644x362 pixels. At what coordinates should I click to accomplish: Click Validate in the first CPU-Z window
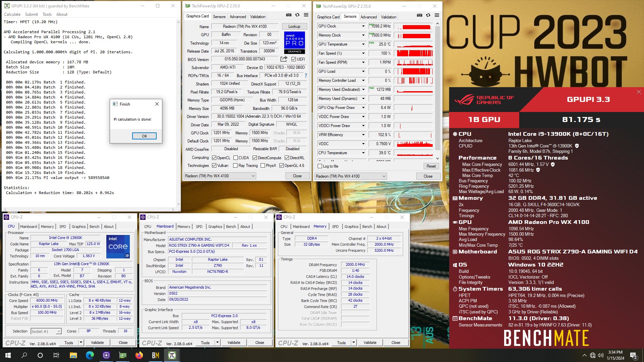(x=97, y=343)
